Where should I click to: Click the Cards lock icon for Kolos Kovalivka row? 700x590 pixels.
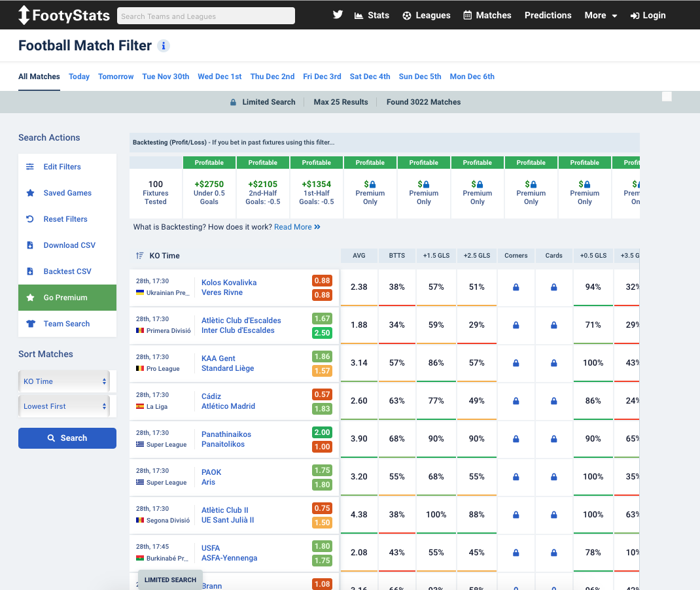pyautogui.click(x=553, y=287)
